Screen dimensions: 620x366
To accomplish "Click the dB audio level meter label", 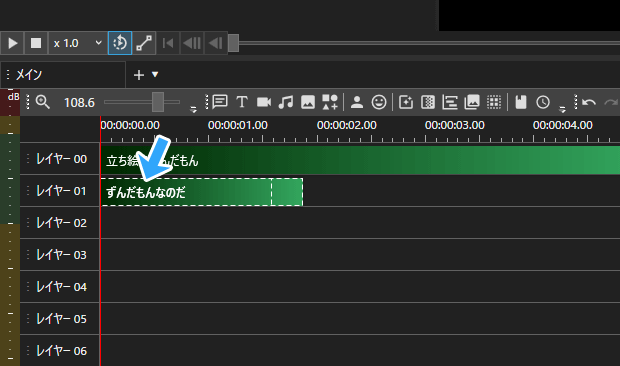I will [13, 97].
